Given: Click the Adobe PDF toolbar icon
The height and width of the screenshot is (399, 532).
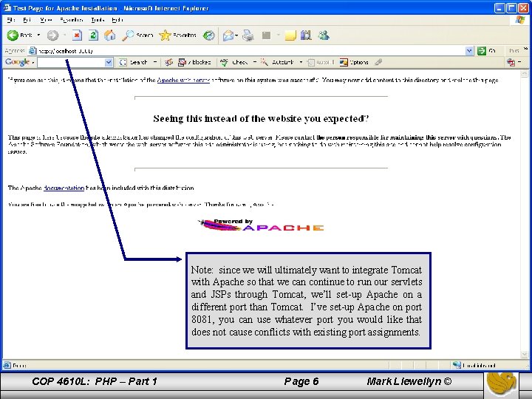Looking at the screenshot, I should tap(511, 62).
